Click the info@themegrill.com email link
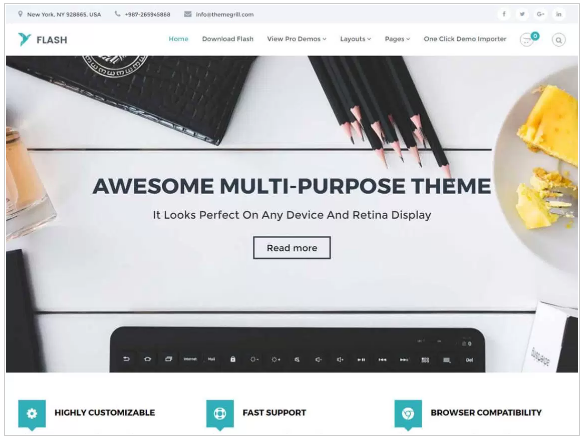Viewport: 584px width, 440px height. (x=225, y=15)
